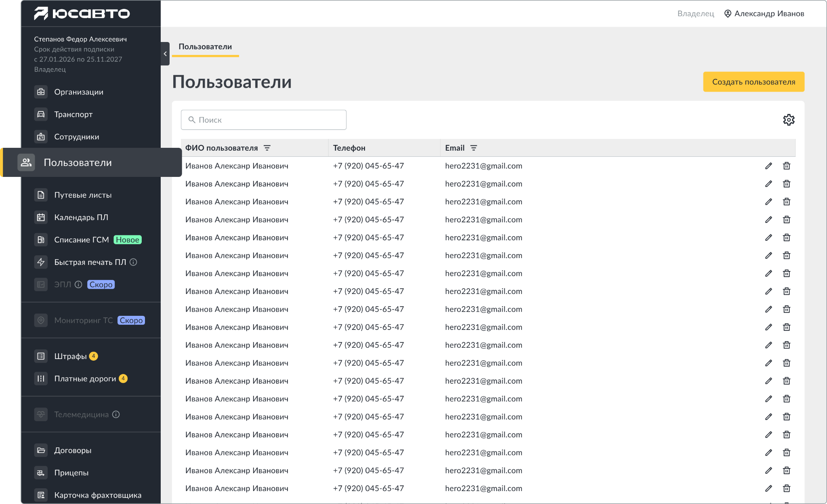Open Штрафы via its list icon

[41, 356]
